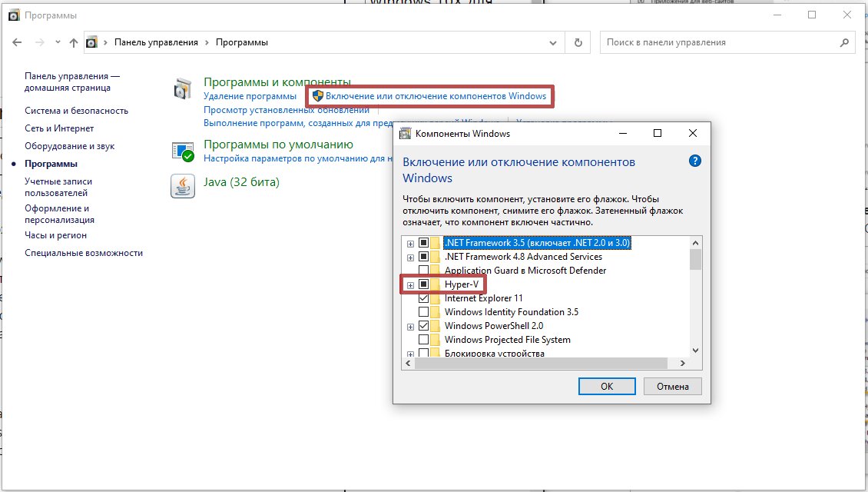The height and width of the screenshot is (492, 868).
Task: Expand the .NET Framework 3.5 tree node
Action: [x=410, y=244]
